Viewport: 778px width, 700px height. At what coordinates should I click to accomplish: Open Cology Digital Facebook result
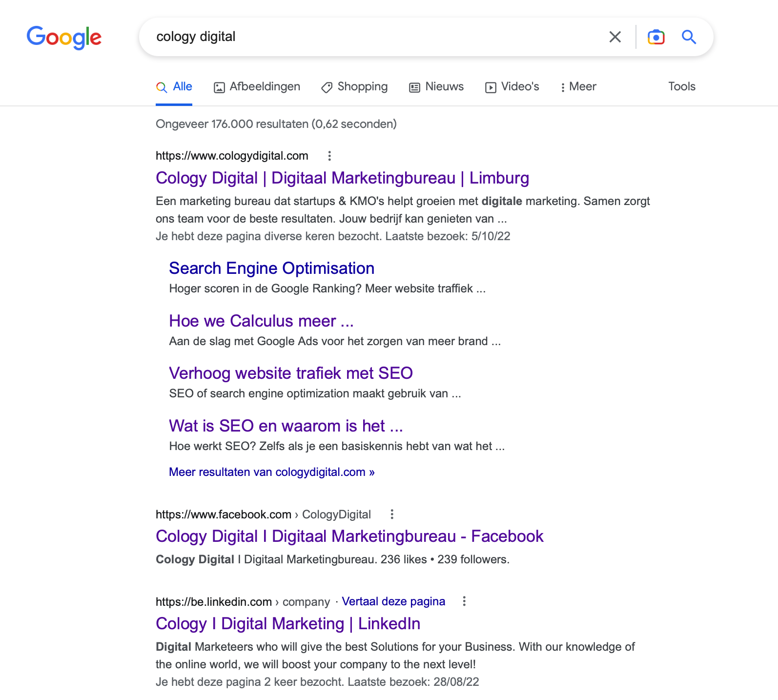coord(349,536)
